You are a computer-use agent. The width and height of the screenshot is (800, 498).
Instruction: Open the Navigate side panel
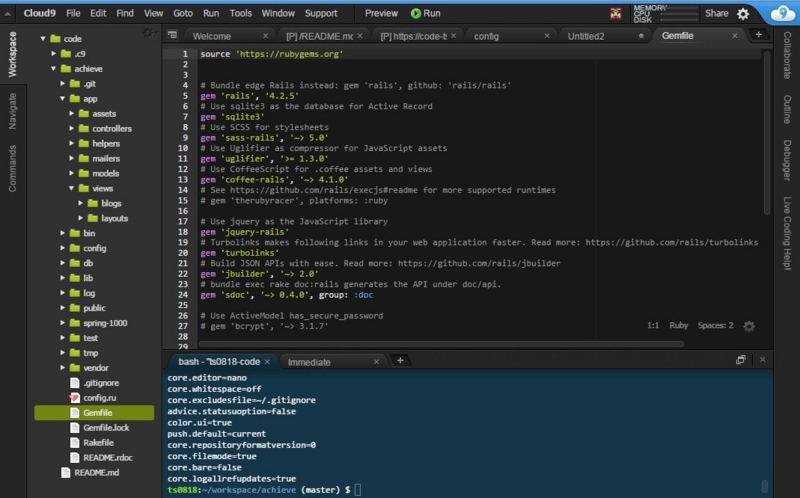pyautogui.click(x=12, y=111)
